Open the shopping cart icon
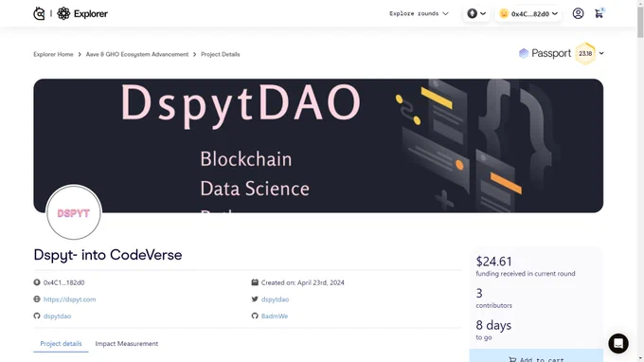The image size is (644, 362). (x=599, y=13)
